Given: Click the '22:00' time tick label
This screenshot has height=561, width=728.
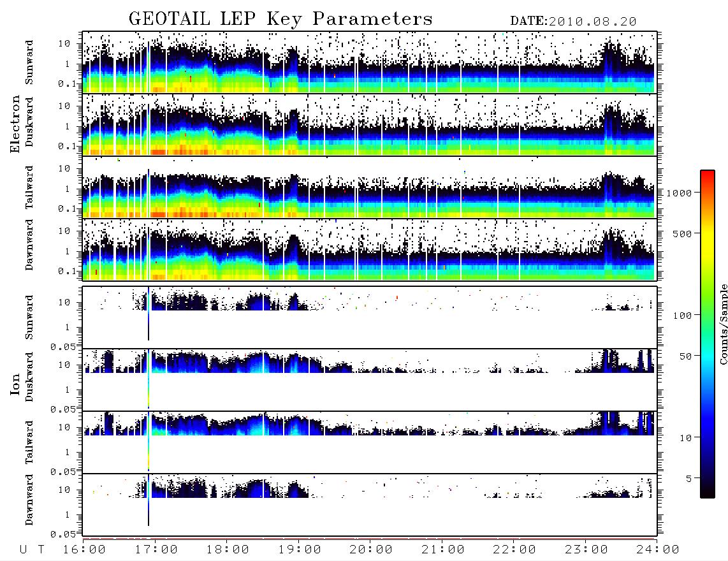Looking at the screenshot, I should tap(514, 550).
